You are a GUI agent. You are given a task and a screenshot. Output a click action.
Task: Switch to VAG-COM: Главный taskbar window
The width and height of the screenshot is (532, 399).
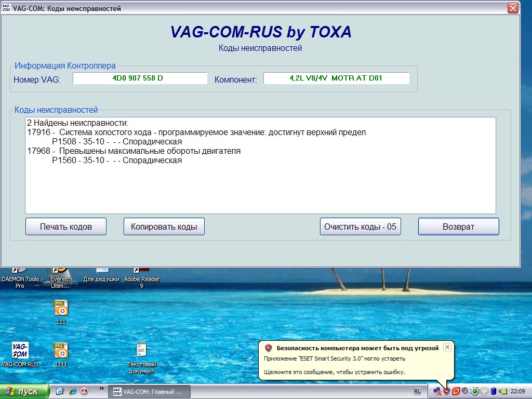(149, 391)
